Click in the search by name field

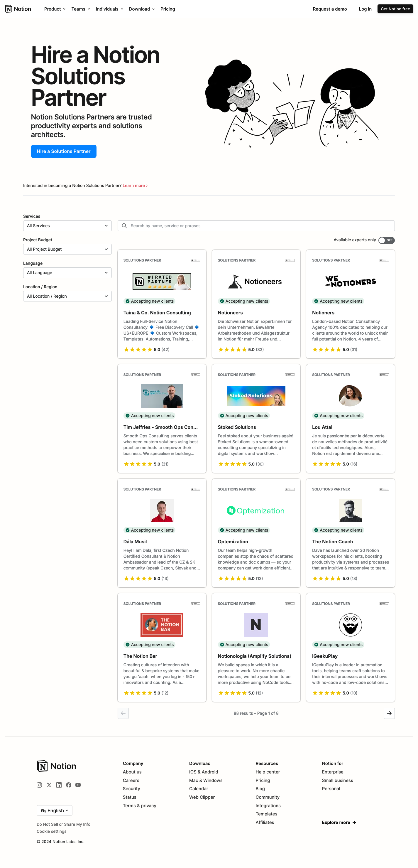256,226
